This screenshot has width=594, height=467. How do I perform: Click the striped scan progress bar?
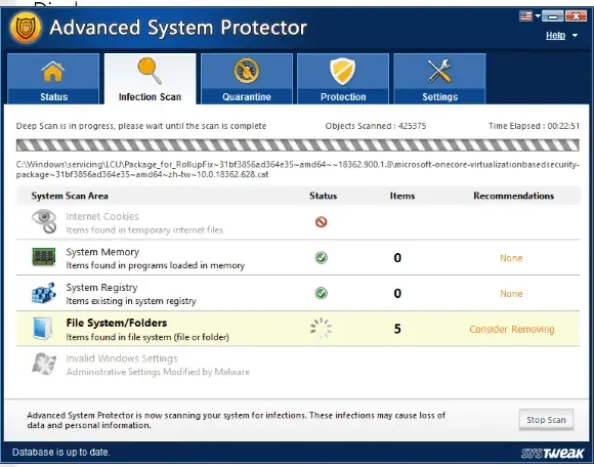[x=297, y=145]
